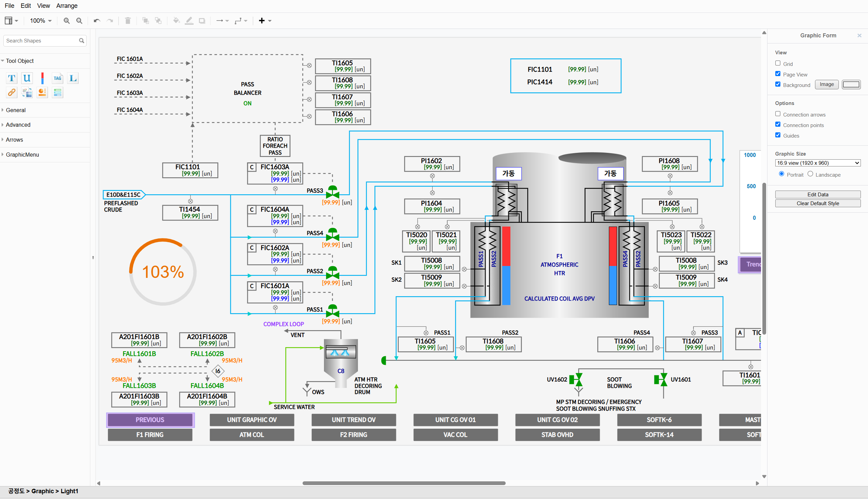Click the 103% circular gauge
Image resolution: width=868 pixels, height=499 pixels.
point(163,272)
